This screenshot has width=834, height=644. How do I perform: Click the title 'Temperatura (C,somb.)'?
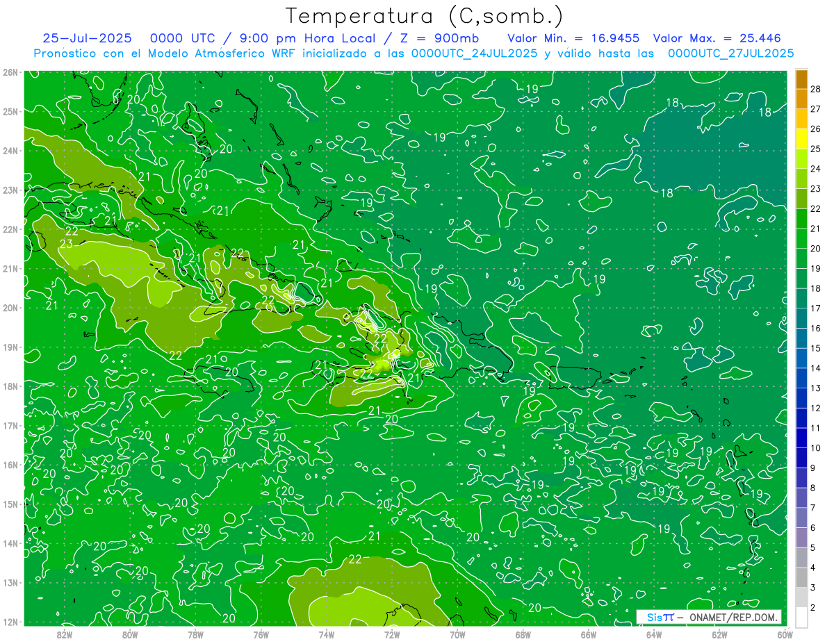[425, 17]
